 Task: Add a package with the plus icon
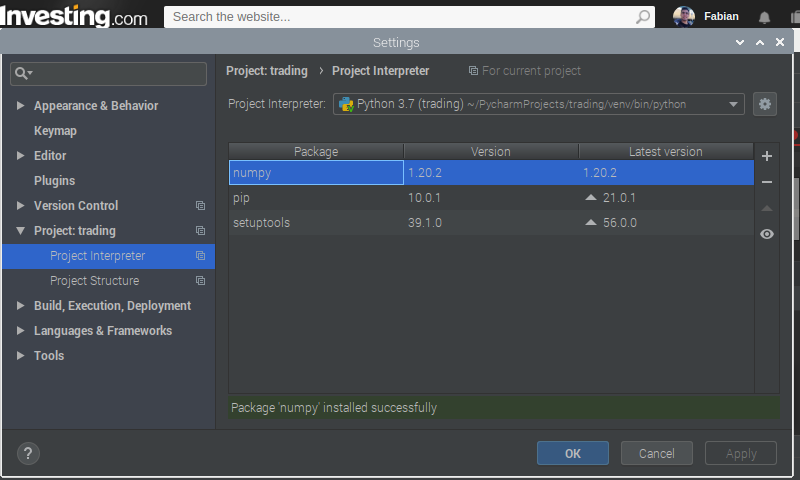point(766,156)
